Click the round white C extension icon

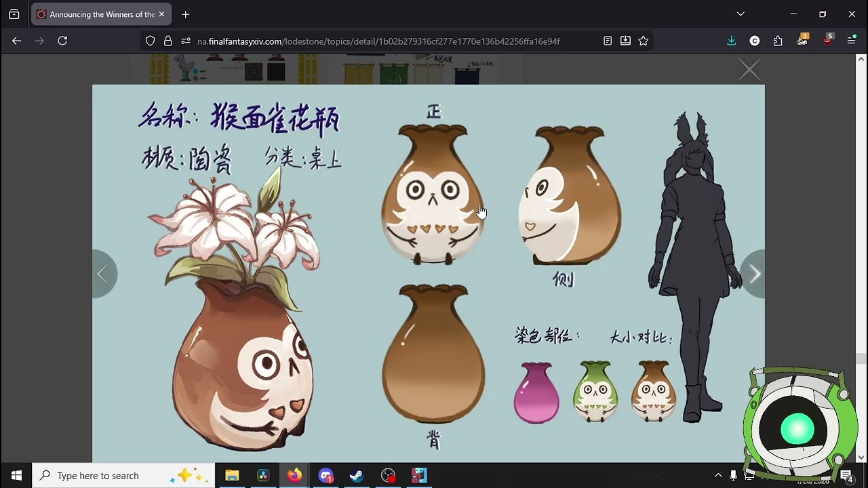755,41
